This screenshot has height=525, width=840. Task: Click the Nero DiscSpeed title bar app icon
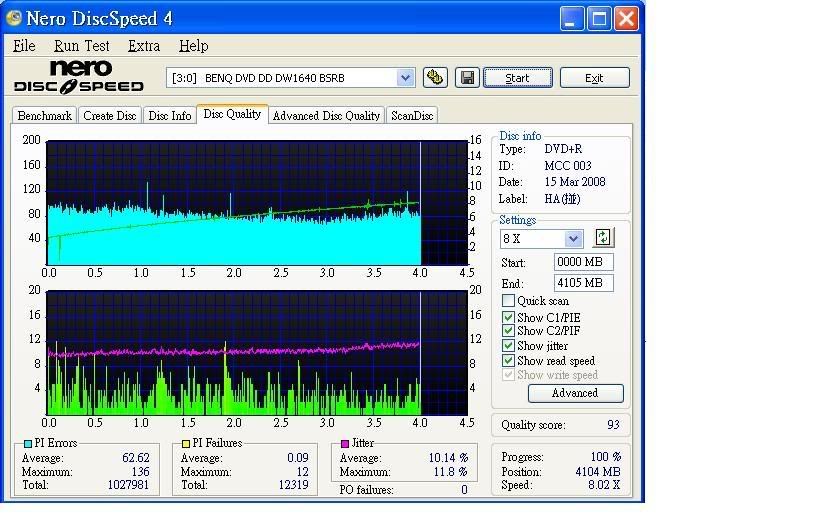(13, 18)
